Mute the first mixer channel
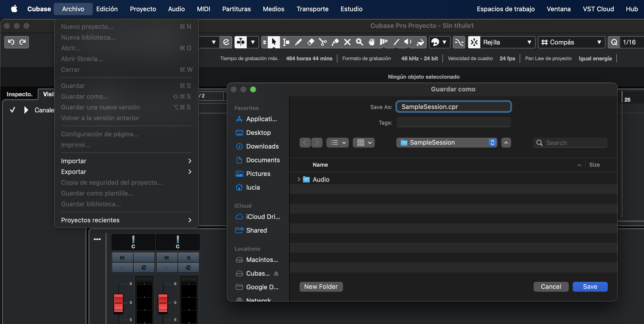 pyautogui.click(x=122, y=258)
